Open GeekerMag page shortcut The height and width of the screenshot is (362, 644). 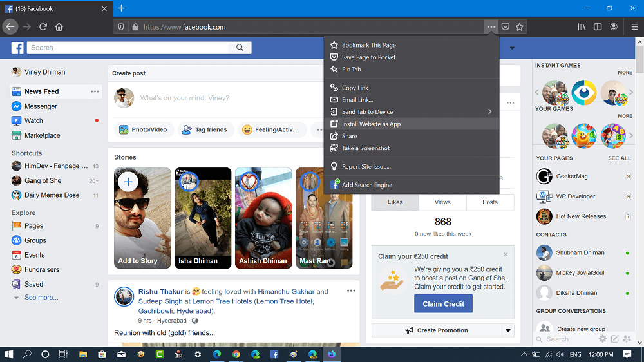(x=572, y=176)
